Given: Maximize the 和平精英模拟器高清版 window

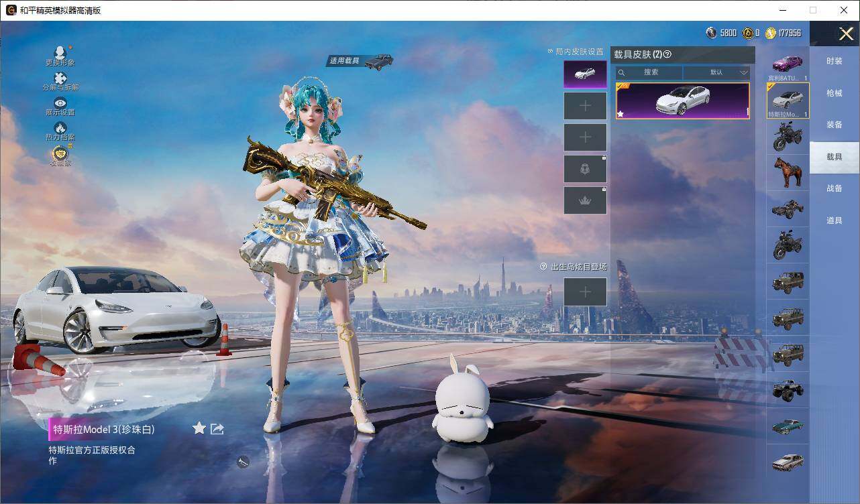Looking at the screenshot, I should [813, 10].
